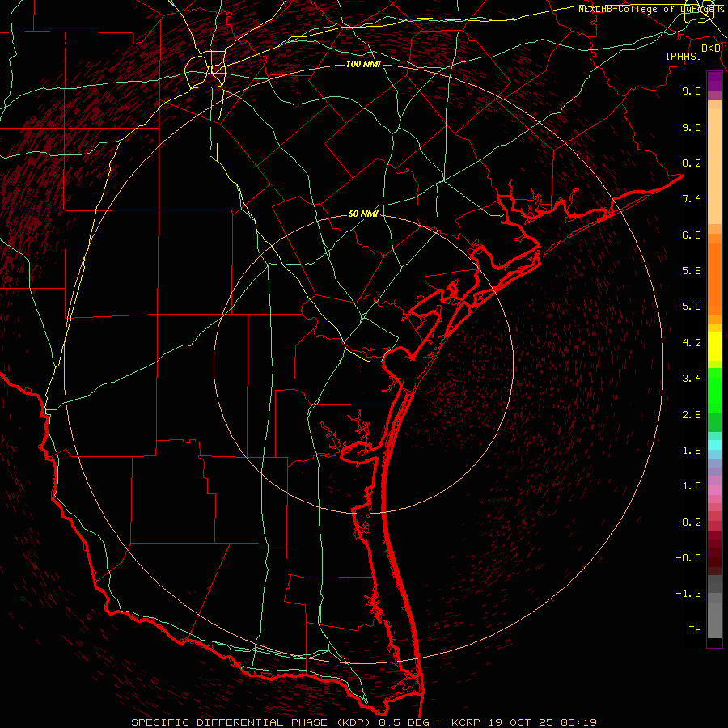Viewport: 728px width, 728px height.
Task: Click the TH label on the color scale
Action: (x=695, y=630)
